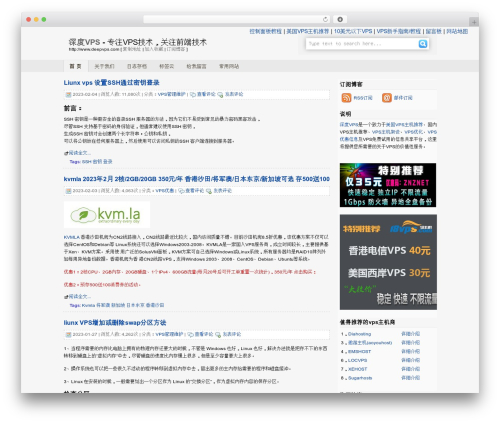Open Diahosting in recommended hosts list

pyautogui.click(x=359, y=334)
